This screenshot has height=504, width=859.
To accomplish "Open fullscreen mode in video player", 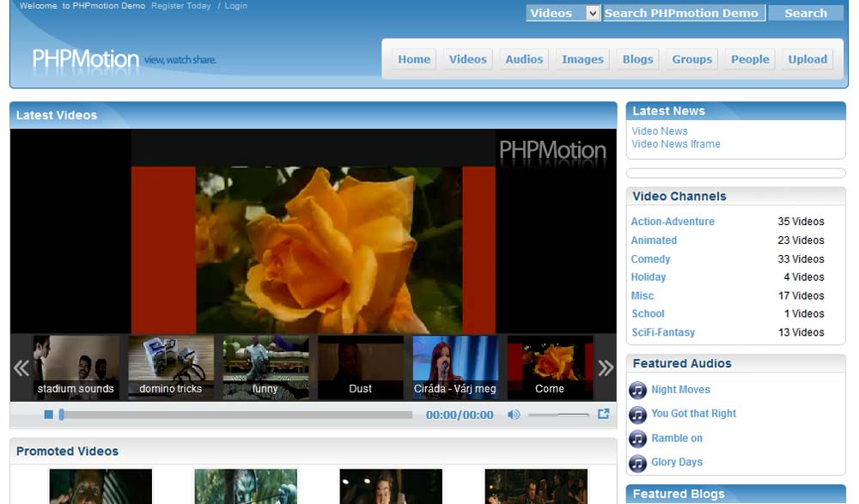I will point(603,414).
